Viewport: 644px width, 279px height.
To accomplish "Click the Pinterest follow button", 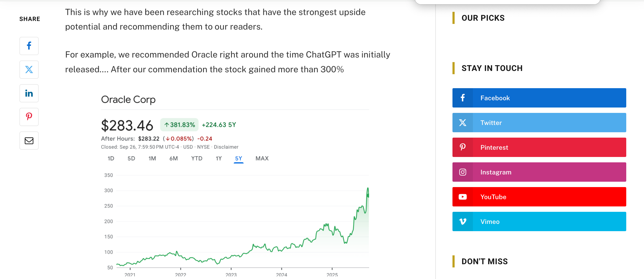I will (x=539, y=147).
